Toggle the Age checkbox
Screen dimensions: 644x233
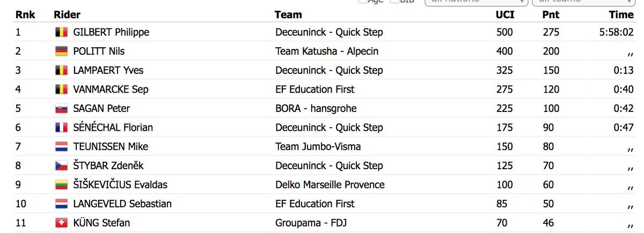click(363, 2)
